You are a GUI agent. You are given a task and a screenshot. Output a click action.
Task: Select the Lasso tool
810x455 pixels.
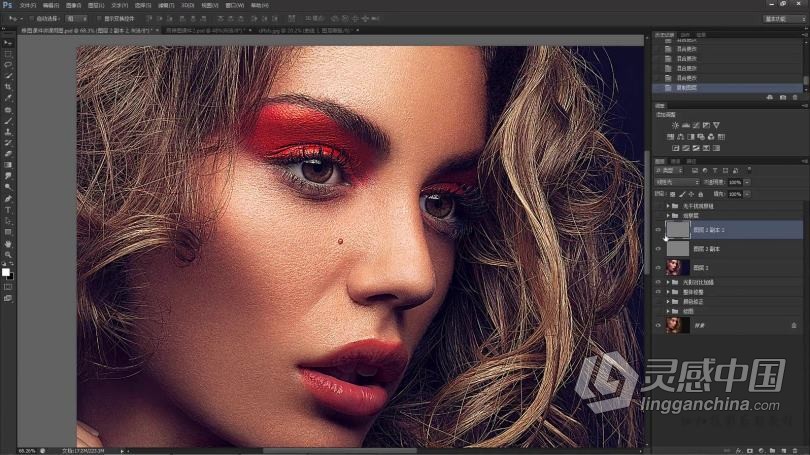coord(8,65)
